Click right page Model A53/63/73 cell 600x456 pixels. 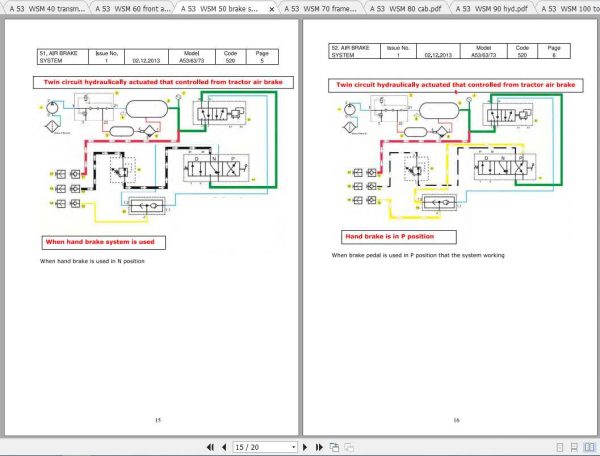coord(484,51)
